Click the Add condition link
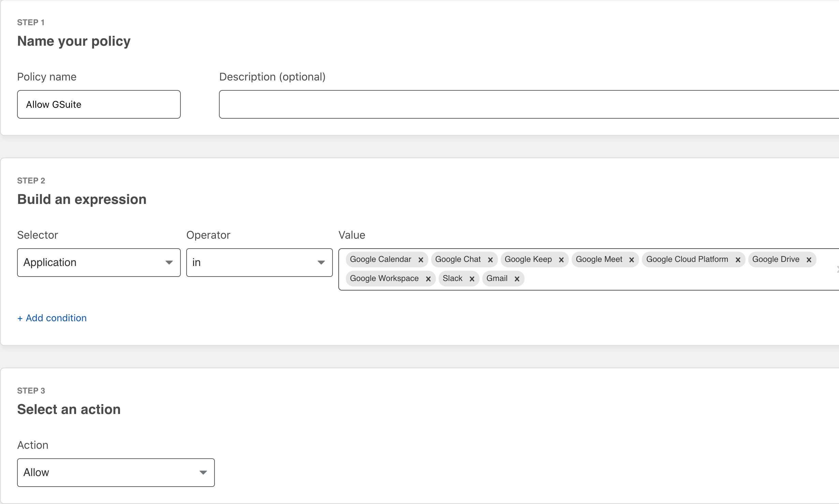The height and width of the screenshot is (504, 839). tap(52, 318)
